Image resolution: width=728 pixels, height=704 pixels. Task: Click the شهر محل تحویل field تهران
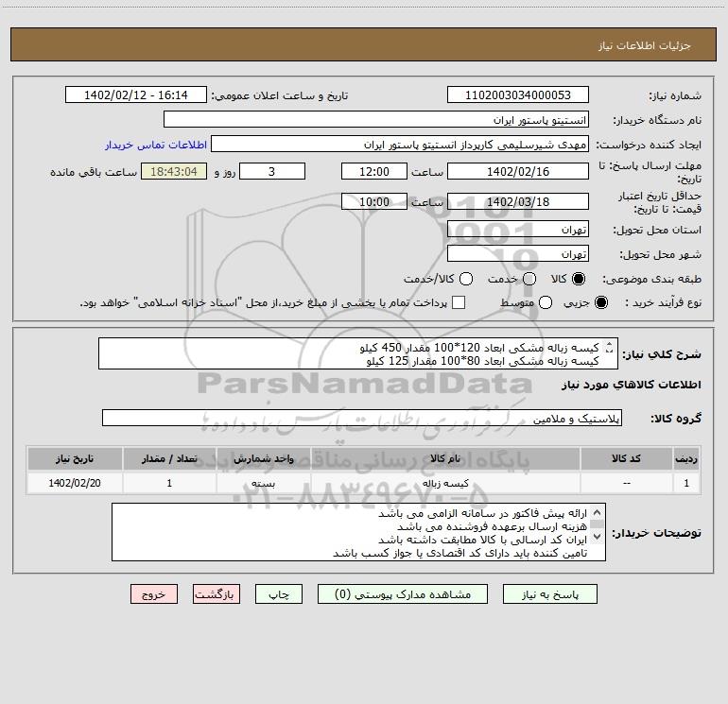tap(518, 253)
